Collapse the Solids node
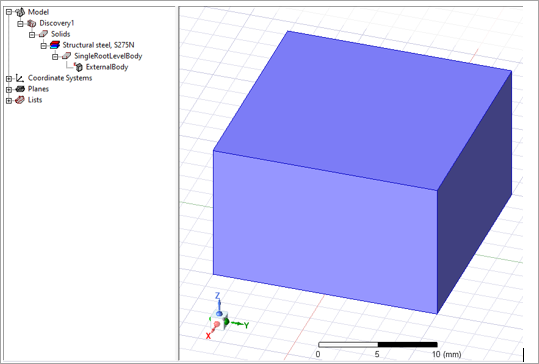The height and width of the screenshot is (364, 539). (x=32, y=34)
